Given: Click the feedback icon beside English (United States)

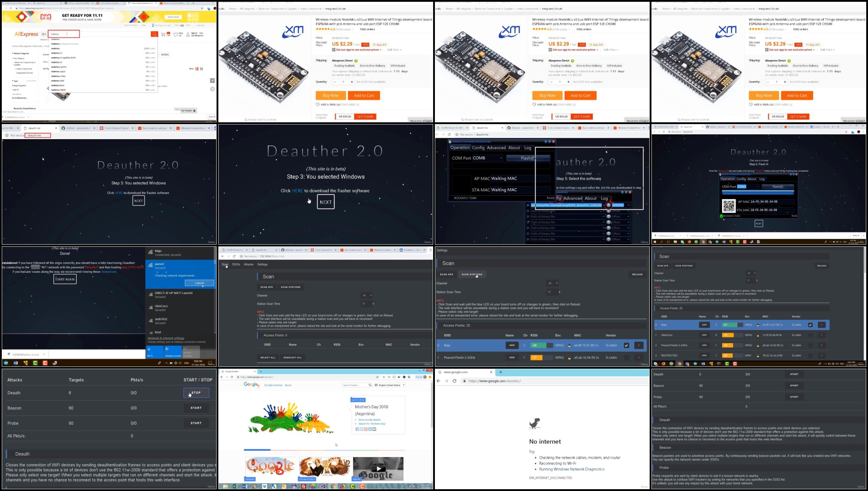Looking at the screenshot, I should 376,385.
